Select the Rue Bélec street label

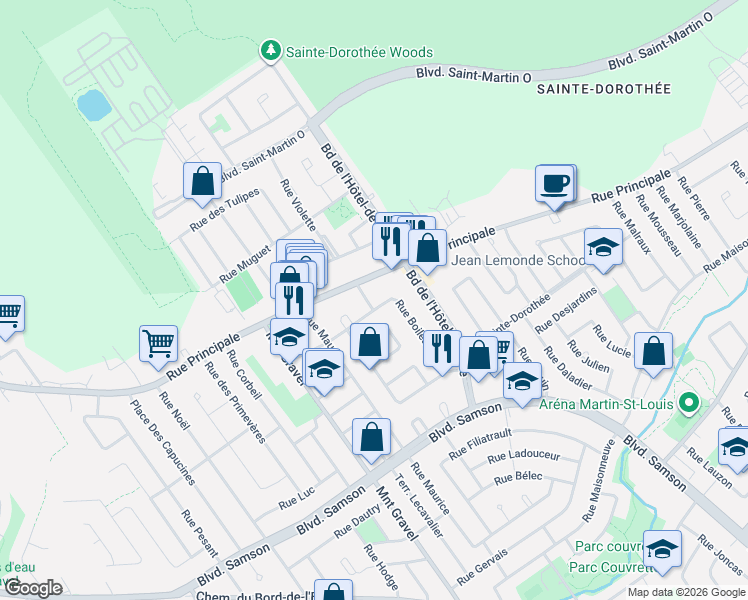pos(518,477)
